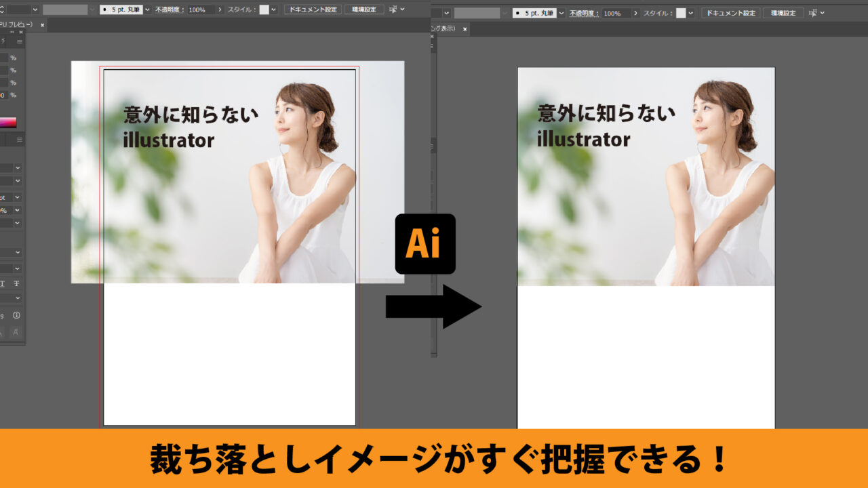The width and height of the screenshot is (868, 488).
Task: Open align-to dropdown arrow in GPU preview window
Action: [x=403, y=10]
